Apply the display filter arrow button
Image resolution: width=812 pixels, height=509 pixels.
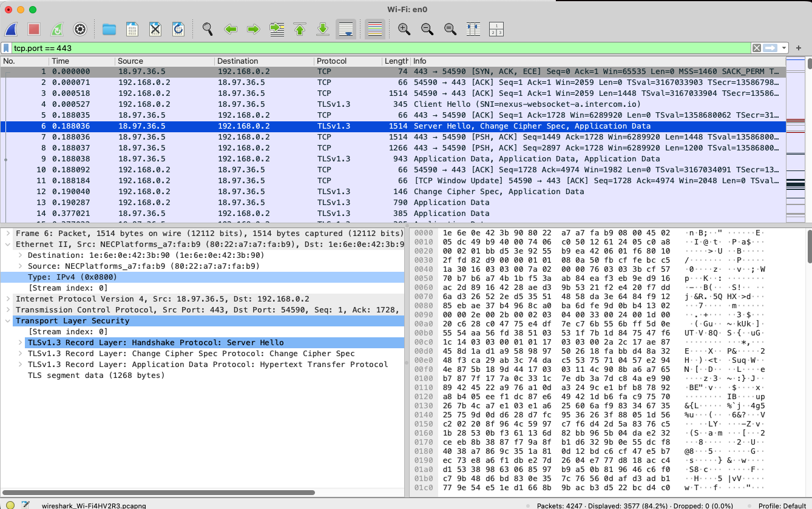pyautogui.click(x=771, y=48)
